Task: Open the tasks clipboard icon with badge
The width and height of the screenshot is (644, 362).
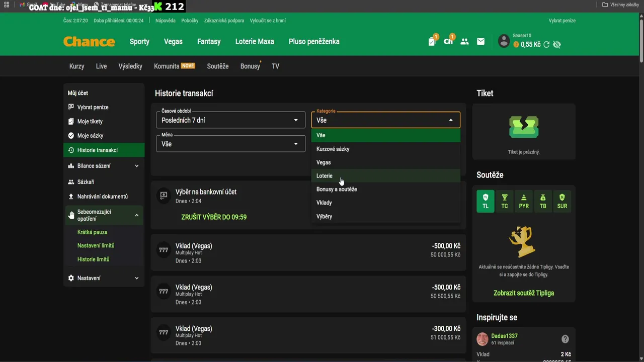Action: (x=432, y=41)
